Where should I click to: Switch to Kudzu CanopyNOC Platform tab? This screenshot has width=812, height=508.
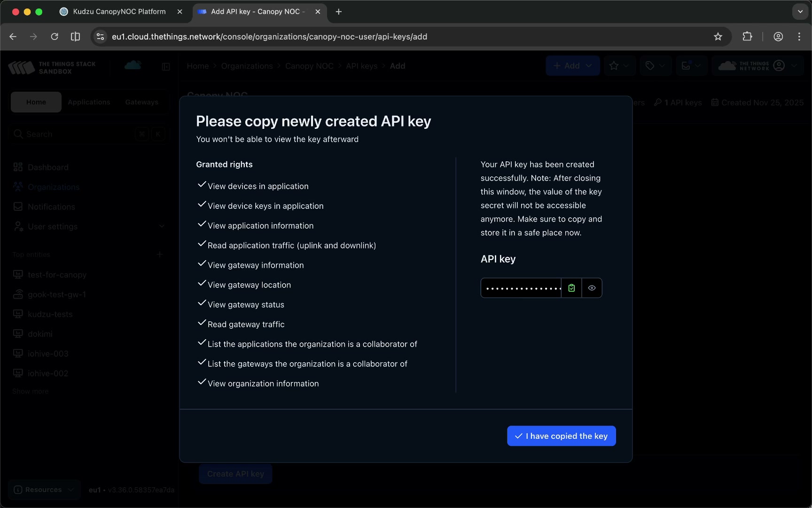pos(119,12)
